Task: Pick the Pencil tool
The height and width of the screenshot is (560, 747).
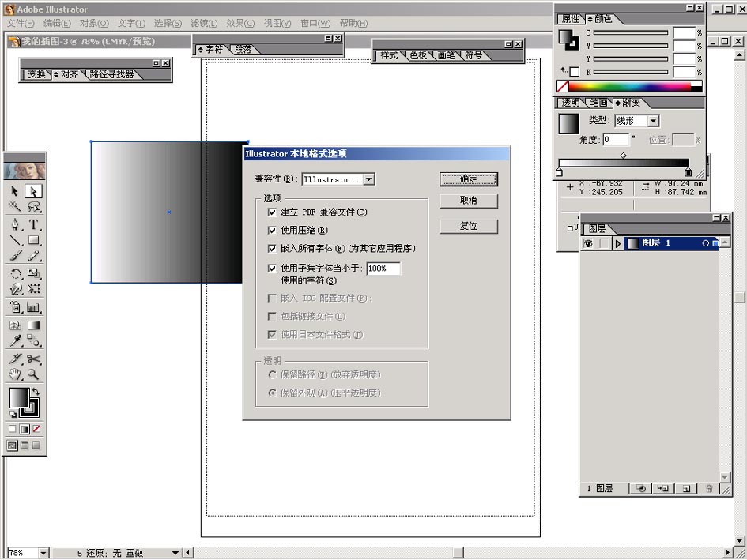Action: pos(33,256)
